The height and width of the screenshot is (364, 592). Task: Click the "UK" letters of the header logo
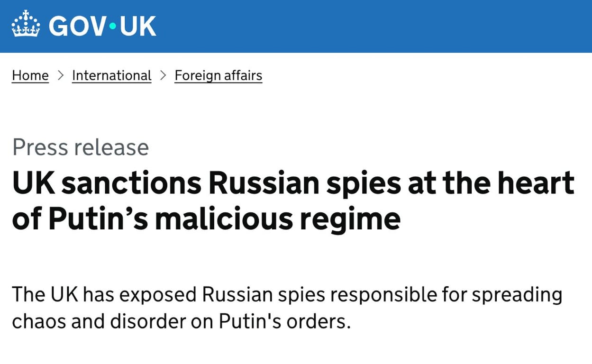point(138,26)
